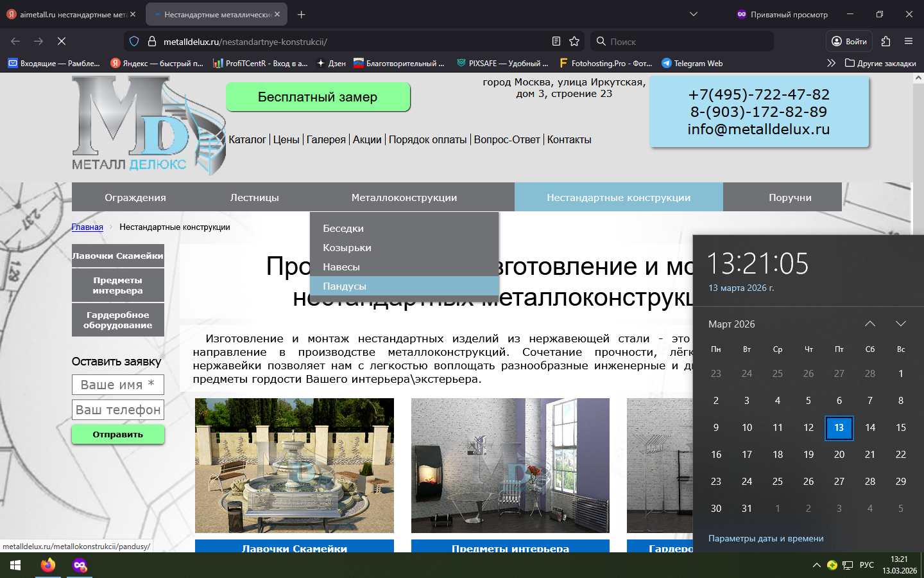The image size is (924, 578).
Task: Click the stop loading page button
Action: [62, 41]
